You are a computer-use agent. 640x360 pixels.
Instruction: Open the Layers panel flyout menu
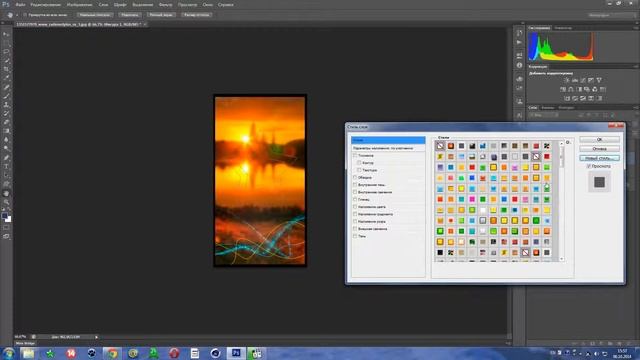[636, 108]
